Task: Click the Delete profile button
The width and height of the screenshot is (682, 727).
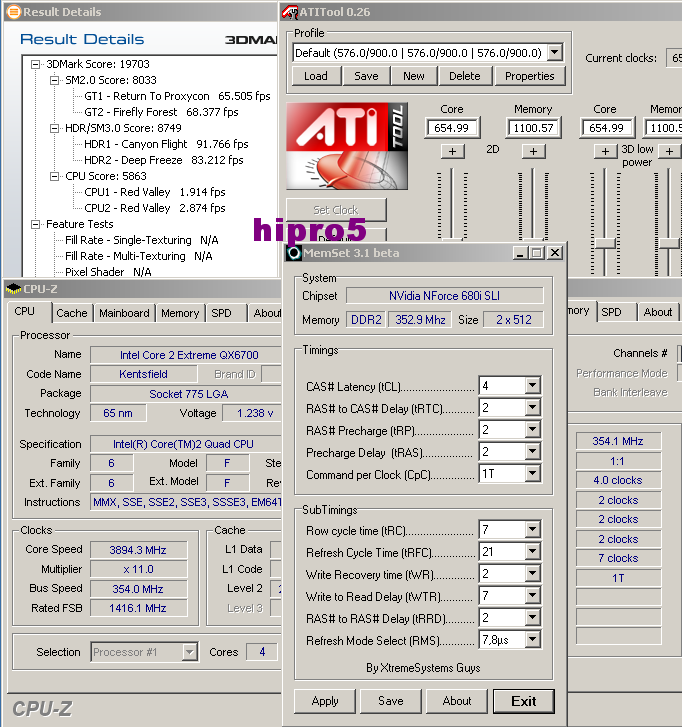Action: 465,76
